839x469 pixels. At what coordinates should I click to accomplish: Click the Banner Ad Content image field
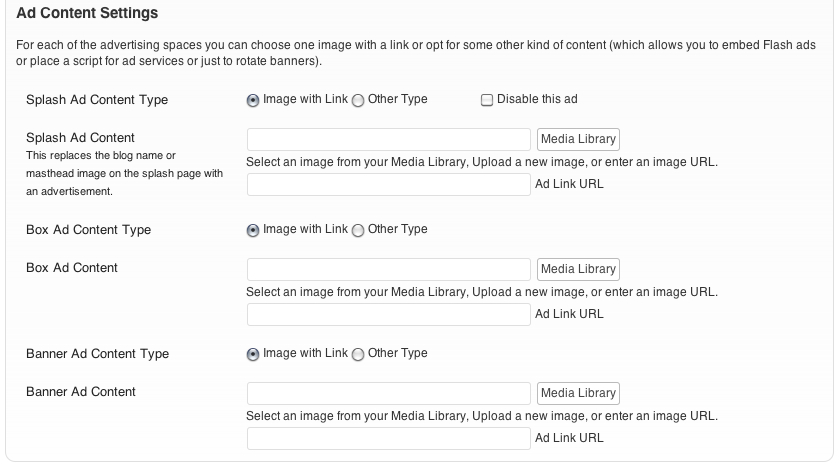(x=389, y=393)
